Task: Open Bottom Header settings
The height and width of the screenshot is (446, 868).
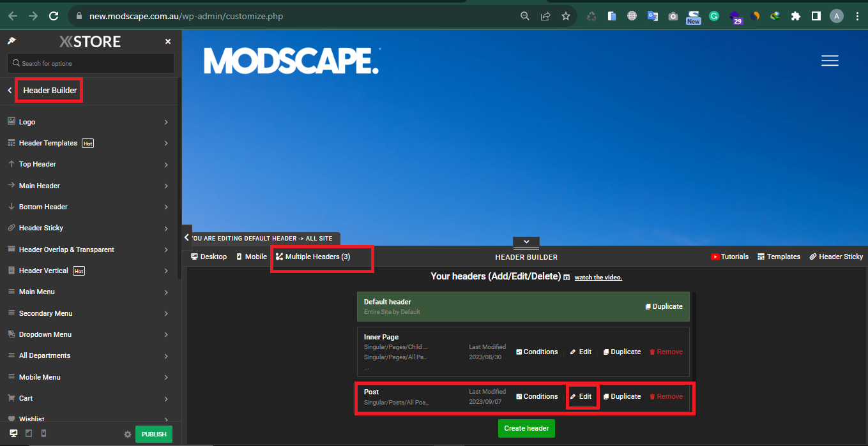Action: (x=88, y=207)
